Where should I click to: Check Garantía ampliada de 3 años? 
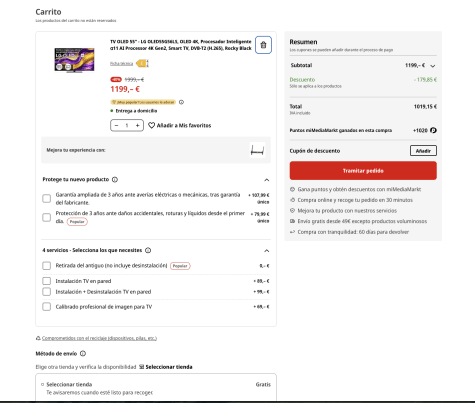(47, 199)
